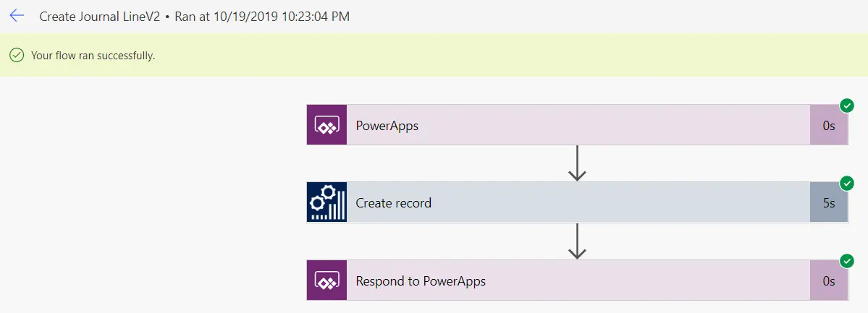Click the 0s duration on the PowerApps step
Viewport: 868px width, 313px height.
click(829, 126)
